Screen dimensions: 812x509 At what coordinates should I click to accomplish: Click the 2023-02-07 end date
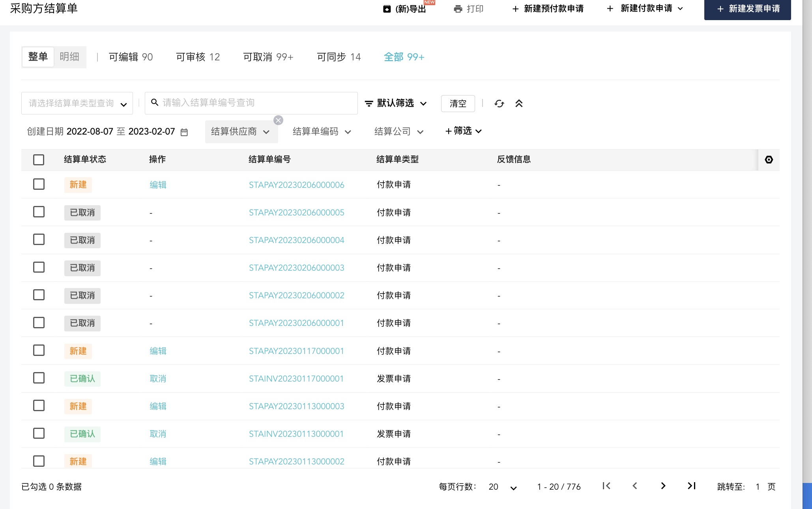(x=152, y=131)
